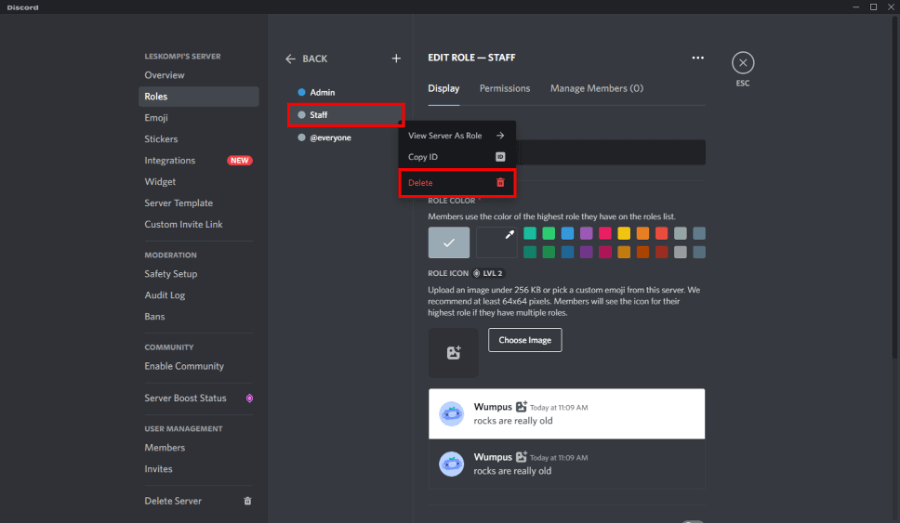Click the upload role icon placeholder

pos(453,352)
